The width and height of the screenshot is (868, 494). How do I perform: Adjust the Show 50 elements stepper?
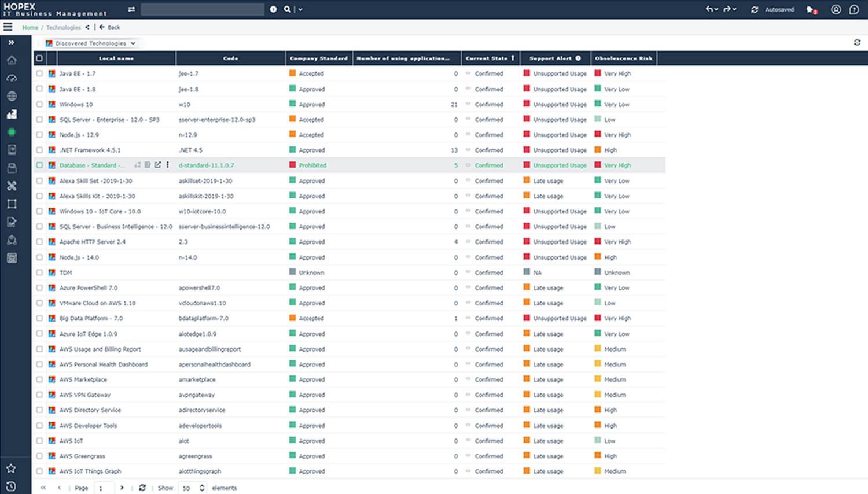[202, 488]
